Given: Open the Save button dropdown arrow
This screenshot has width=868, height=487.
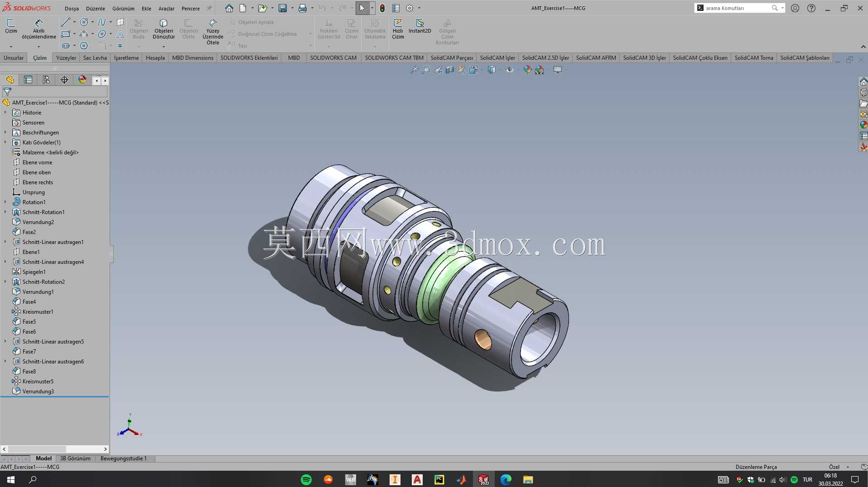Looking at the screenshot, I should point(292,8).
